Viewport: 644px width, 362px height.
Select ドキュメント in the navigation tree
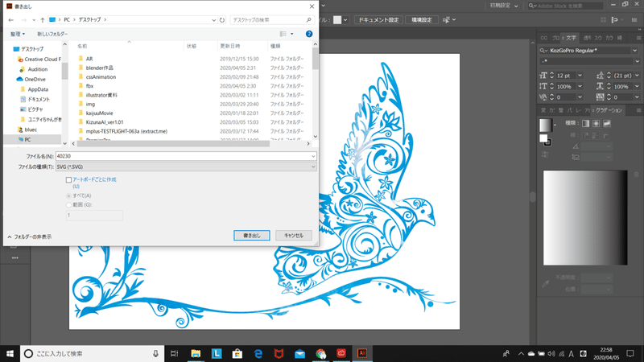[x=39, y=99]
